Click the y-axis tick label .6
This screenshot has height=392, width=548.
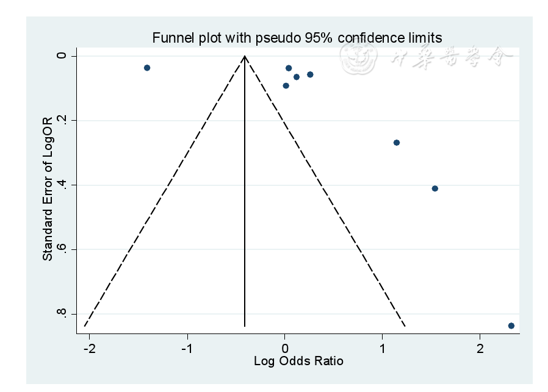point(61,249)
